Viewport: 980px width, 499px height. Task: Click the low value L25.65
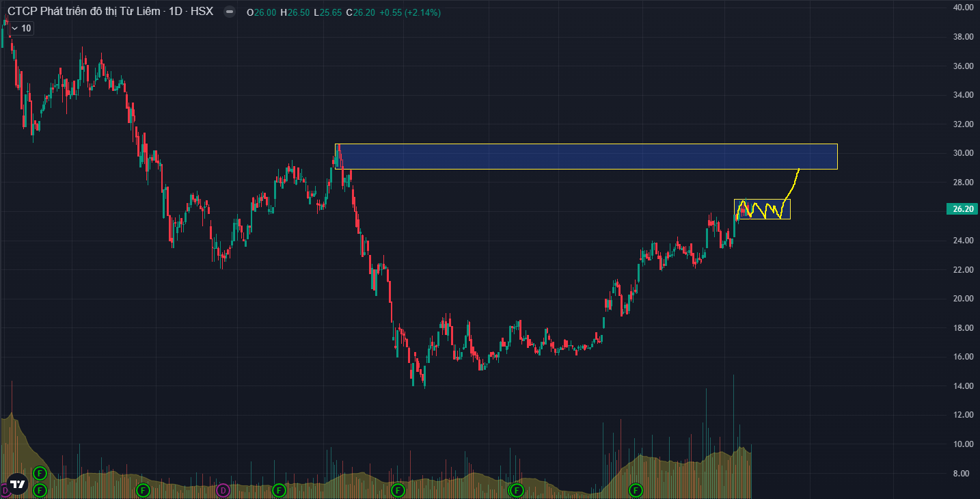[328, 13]
